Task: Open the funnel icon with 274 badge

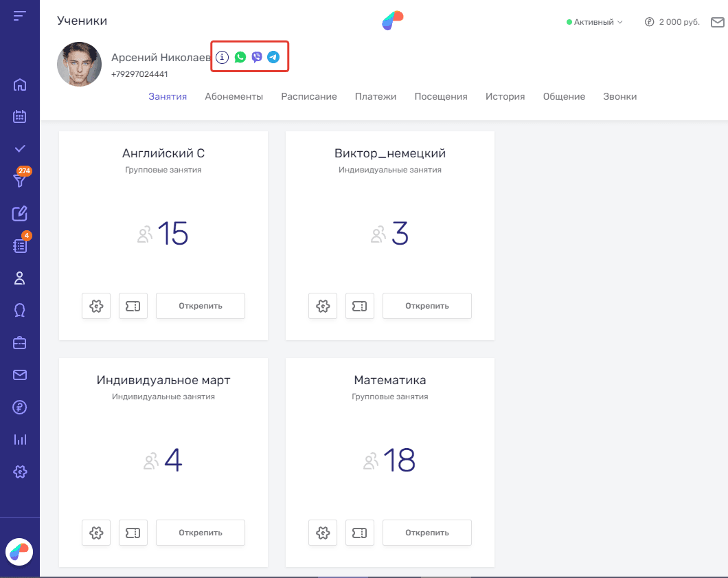Action: click(20, 180)
